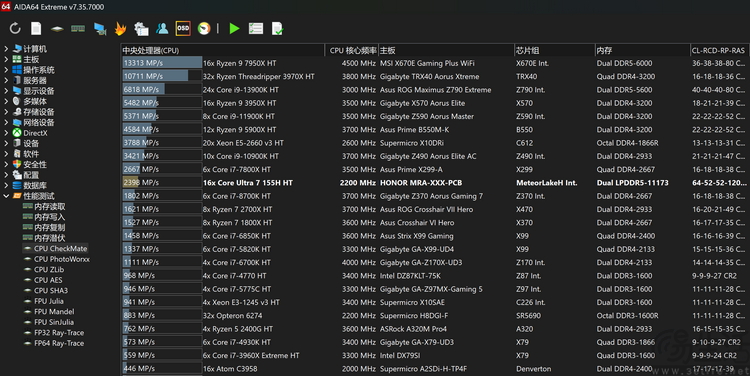Select 数据库 in the sidebar tree
This screenshot has height=376, width=750.
click(35, 186)
